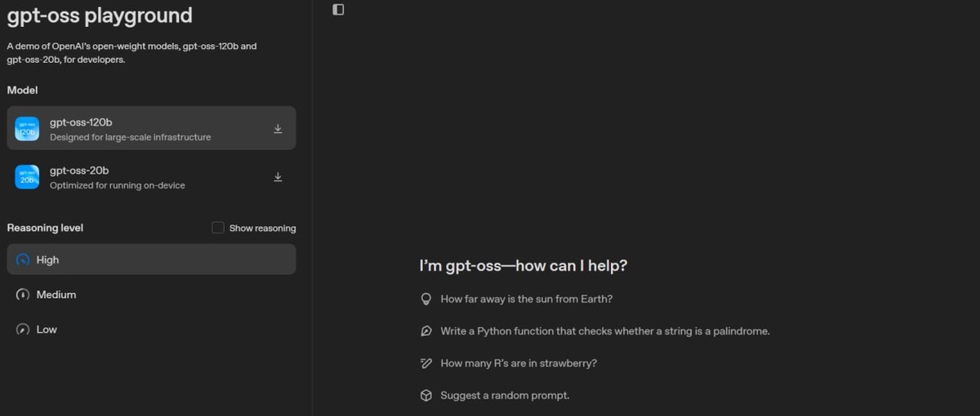980x416 pixels.
Task: Click the Reasoning level heading
Action: pos(45,228)
